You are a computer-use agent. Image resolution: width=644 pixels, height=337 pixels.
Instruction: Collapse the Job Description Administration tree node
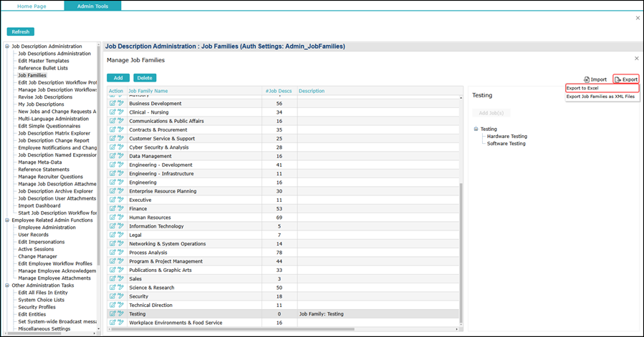[7, 47]
